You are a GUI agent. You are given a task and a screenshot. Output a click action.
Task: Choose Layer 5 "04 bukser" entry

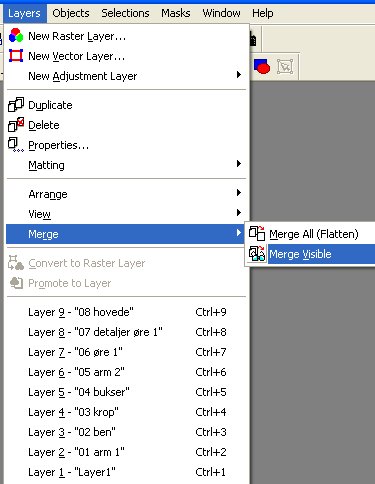tap(127, 392)
